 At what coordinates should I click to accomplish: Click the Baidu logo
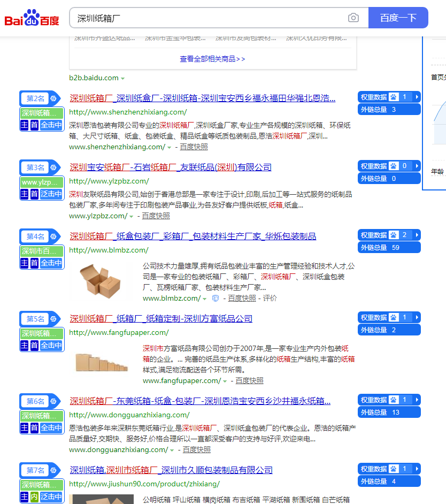pos(32,18)
